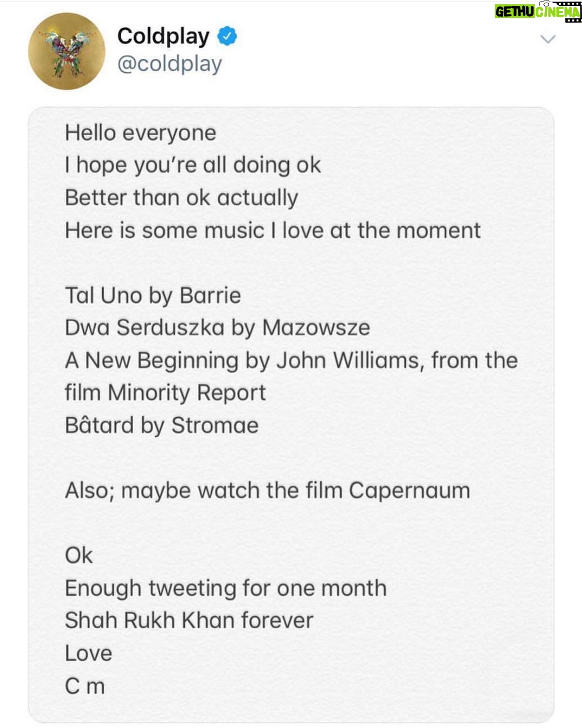Viewport: 582px width, 728px height.
Task: Click the "I hope you're all doing ok" line
Action: coord(192,166)
